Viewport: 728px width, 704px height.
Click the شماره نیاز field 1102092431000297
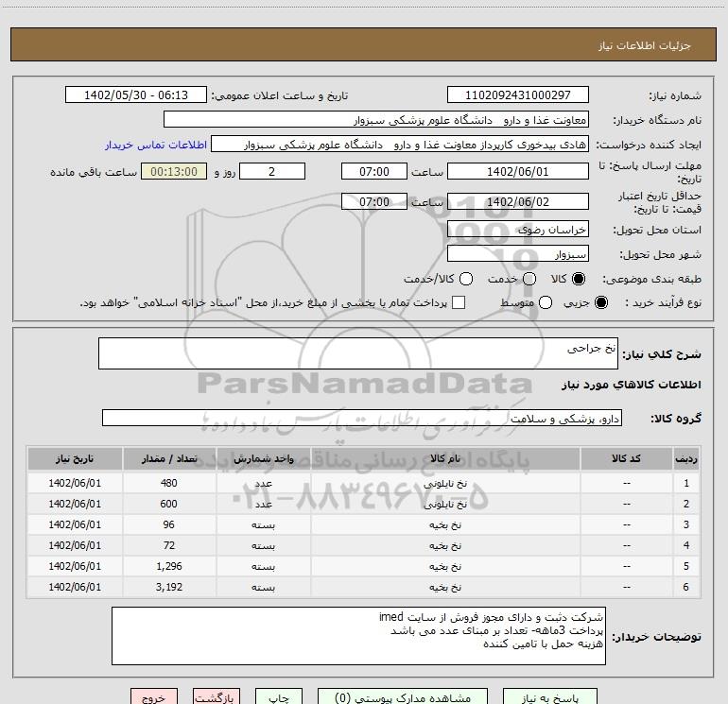point(518,94)
